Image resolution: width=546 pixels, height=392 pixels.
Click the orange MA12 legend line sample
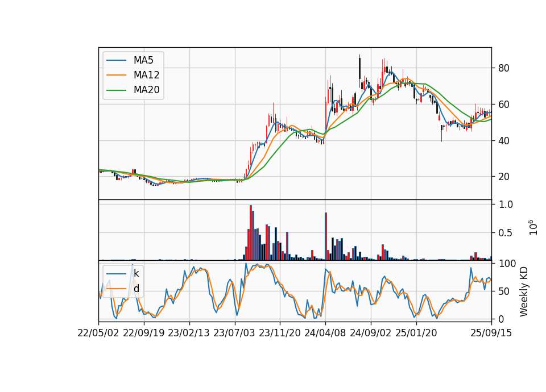tap(116, 75)
